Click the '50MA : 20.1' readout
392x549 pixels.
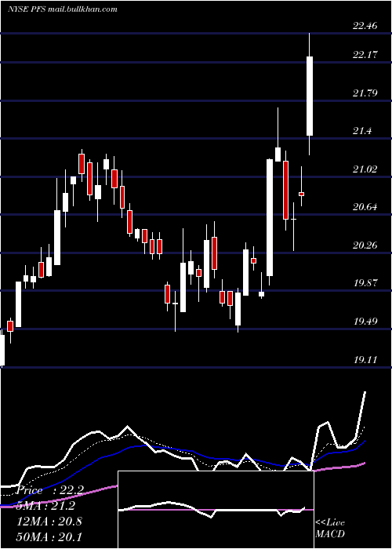click(49, 536)
